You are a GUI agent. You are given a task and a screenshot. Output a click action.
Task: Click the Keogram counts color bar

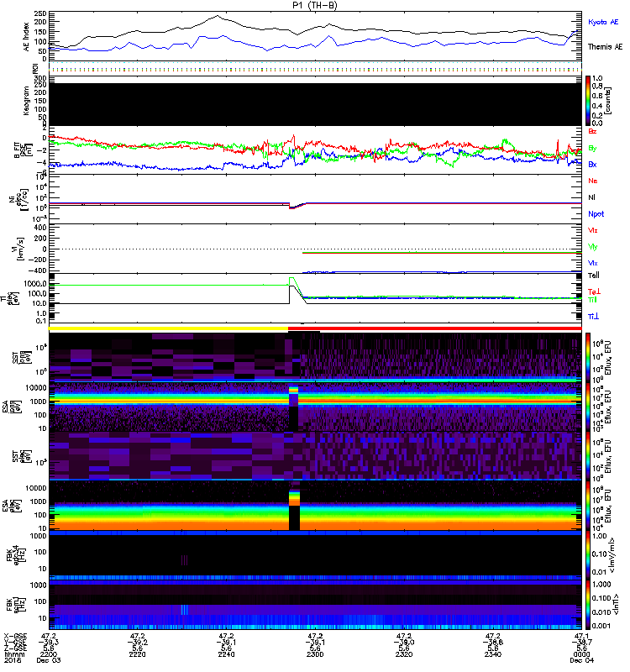pos(587,101)
